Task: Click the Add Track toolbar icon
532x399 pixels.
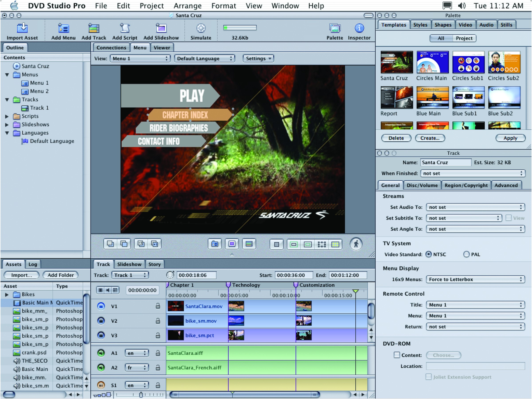Action: 94,28
